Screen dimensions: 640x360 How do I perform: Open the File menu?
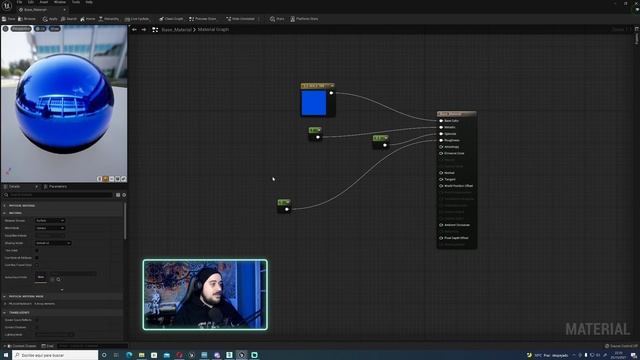click(19, 2)
